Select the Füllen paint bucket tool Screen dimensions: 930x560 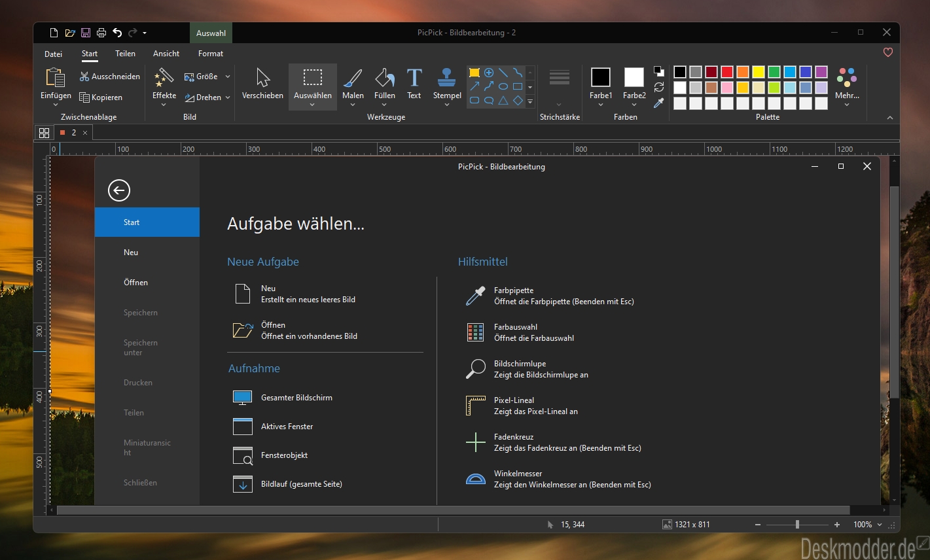(x=385, y=77)
